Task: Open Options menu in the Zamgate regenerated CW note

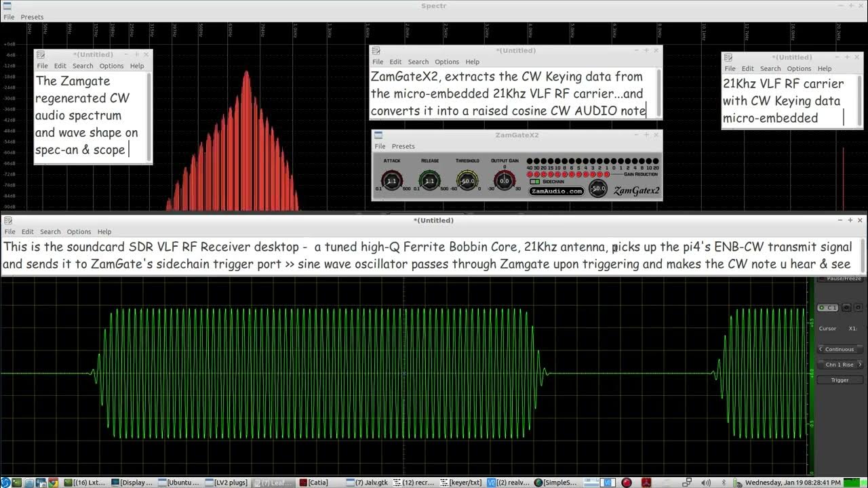Action: (111, 66)
